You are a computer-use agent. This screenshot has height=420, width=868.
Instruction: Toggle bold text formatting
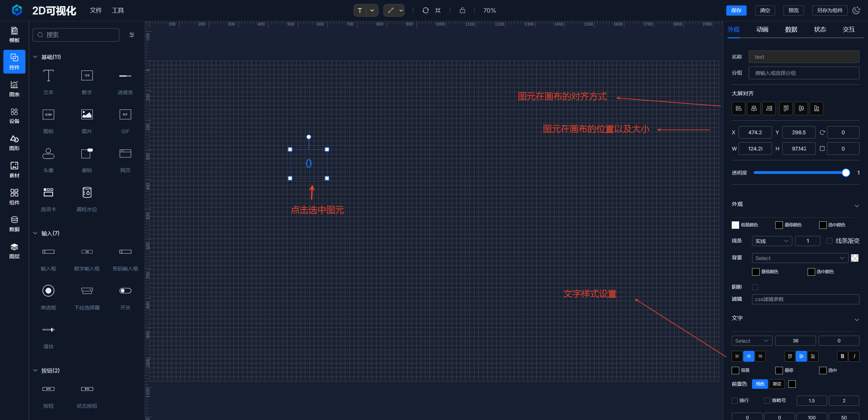(842, 356)
